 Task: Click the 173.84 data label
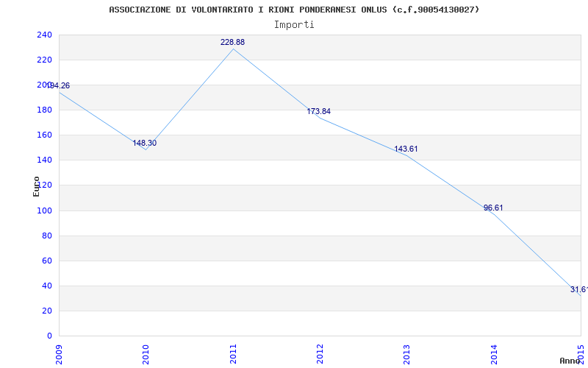319,111
